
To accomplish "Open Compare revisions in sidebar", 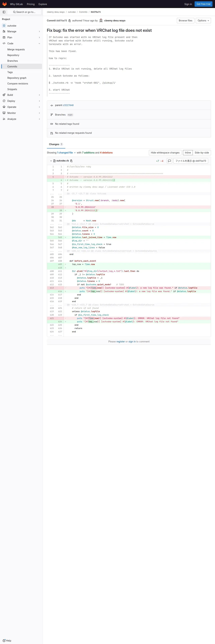I will click(x=22, y=84).
